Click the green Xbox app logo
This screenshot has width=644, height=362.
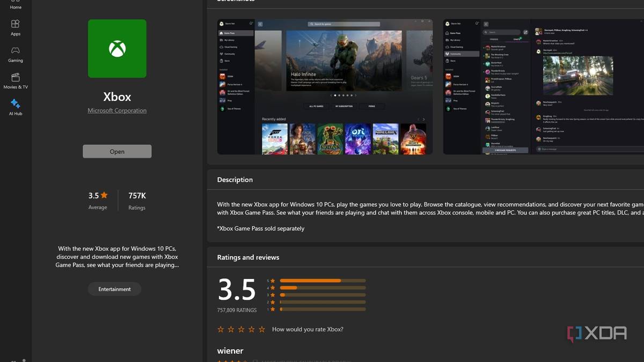click(x=117, y=49)
